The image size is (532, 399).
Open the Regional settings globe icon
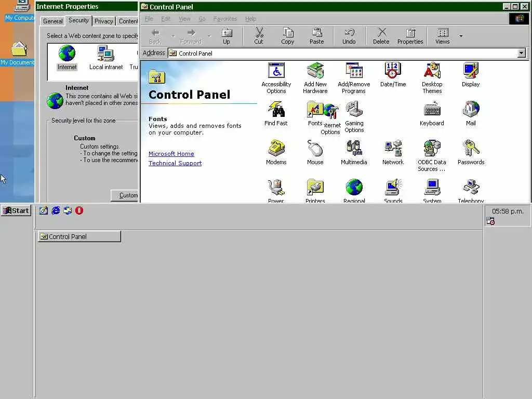tap(354, 191)
